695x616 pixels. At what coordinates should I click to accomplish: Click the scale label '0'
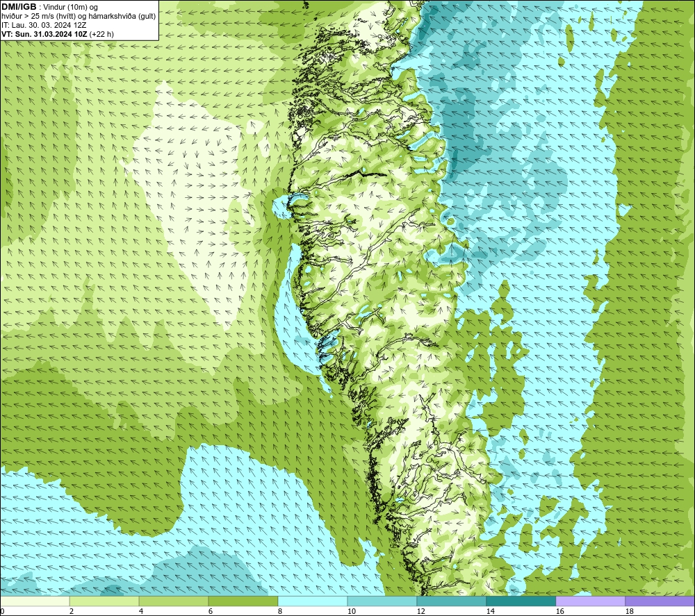point(2,612)
